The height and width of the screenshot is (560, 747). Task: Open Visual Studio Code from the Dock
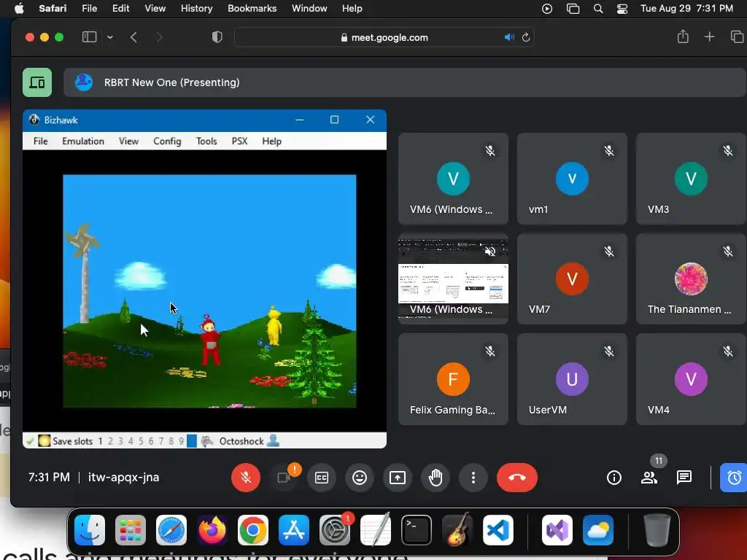coord(498,530)
